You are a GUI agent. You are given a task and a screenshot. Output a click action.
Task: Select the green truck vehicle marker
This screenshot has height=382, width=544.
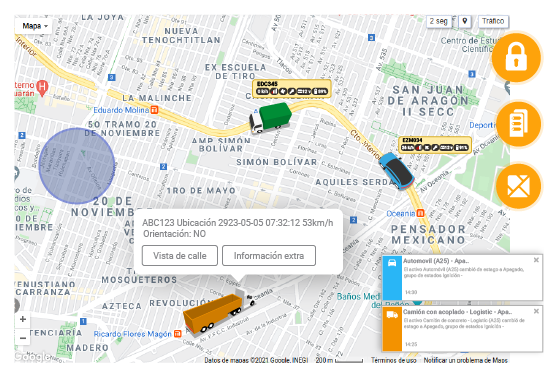point(270,118)
